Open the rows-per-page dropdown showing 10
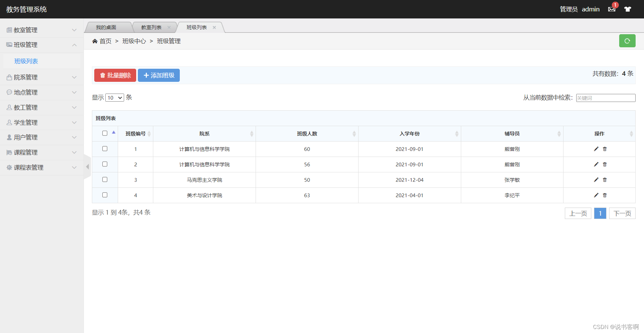This screenshot has height=333, width=644. (x=115, y=98)
